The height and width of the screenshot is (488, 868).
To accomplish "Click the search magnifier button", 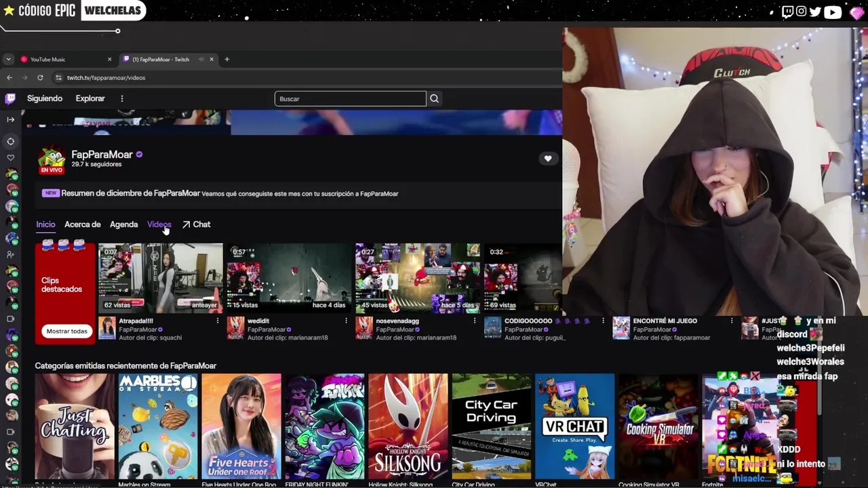I will 434,99.
